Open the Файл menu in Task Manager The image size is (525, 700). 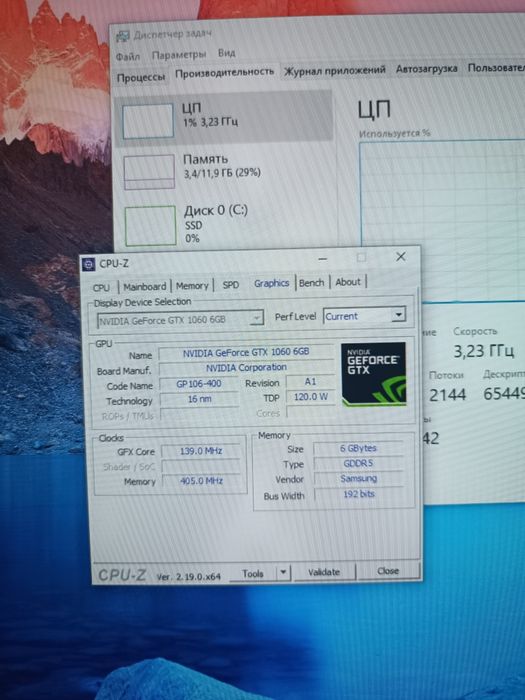(x=128, y=57)
